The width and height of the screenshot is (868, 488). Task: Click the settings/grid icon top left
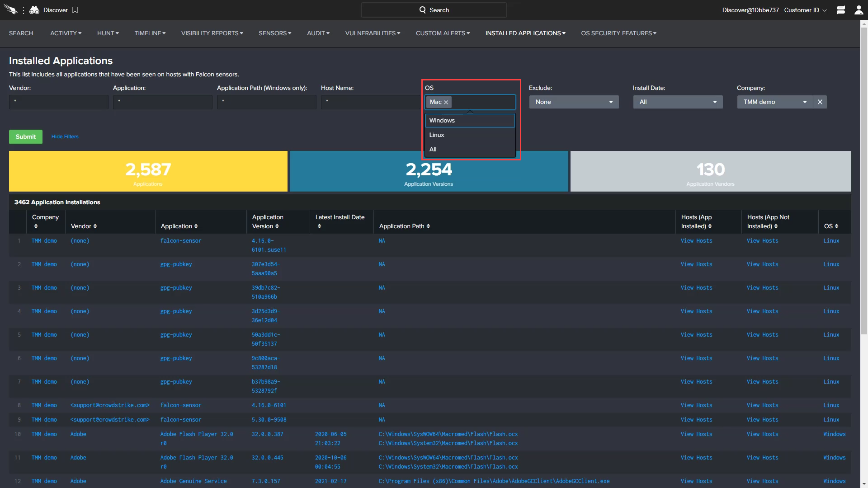(23, 9)
